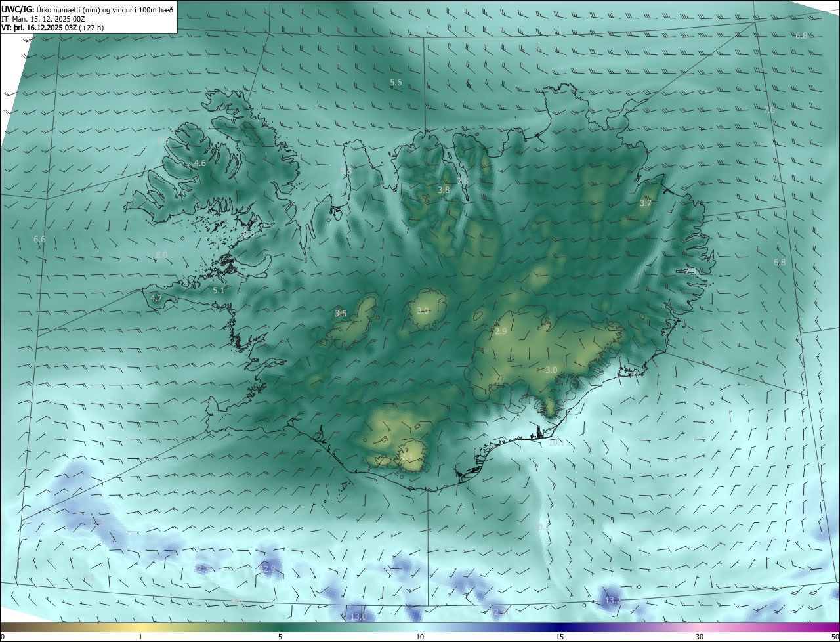Click the 13.0 value near the bottom edge
The height and width of the screenshot is (642, 840).
pyautogui.click(x=358, y=616)
